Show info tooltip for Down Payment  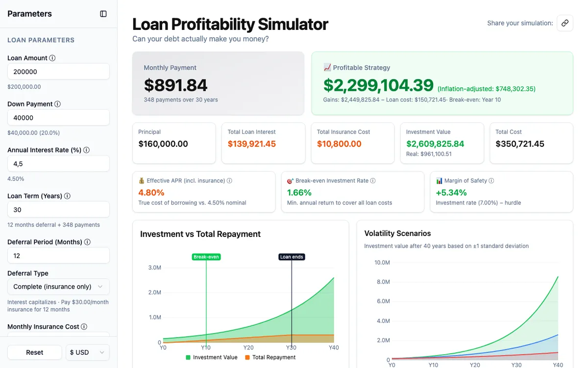[57, 104]
